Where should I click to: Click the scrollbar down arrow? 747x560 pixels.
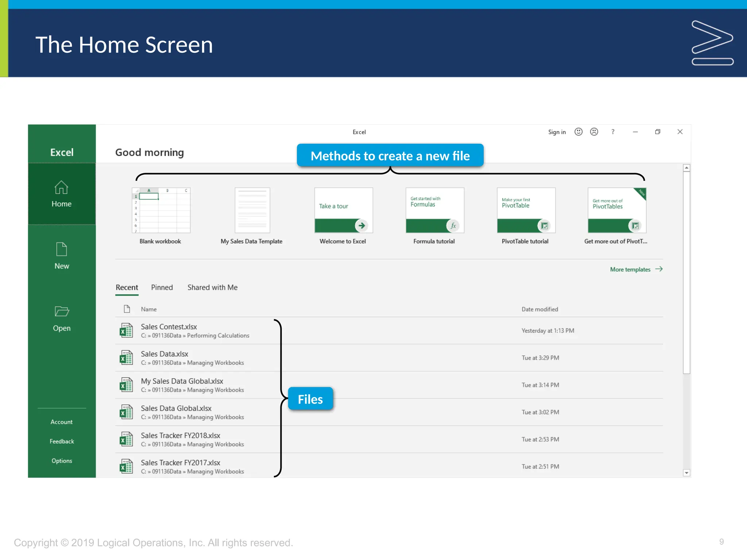(x=686, y=473)
